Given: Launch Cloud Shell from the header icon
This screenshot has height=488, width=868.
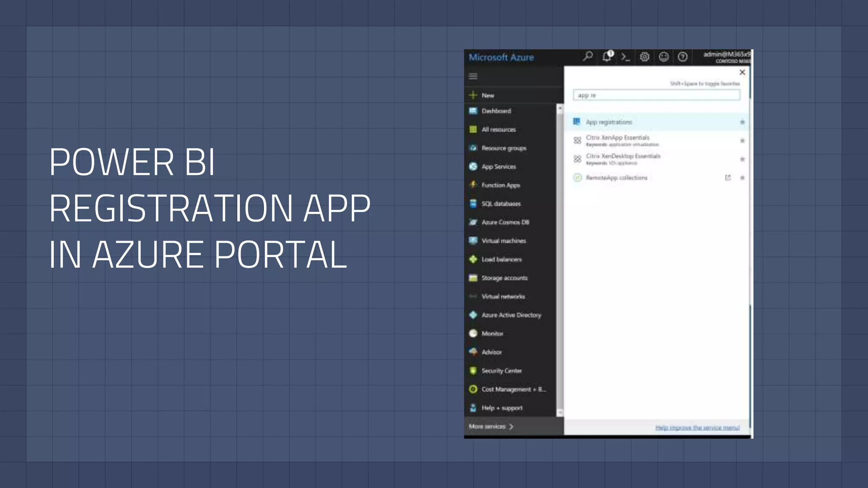Looking at the screenshot, I should 626,57.
